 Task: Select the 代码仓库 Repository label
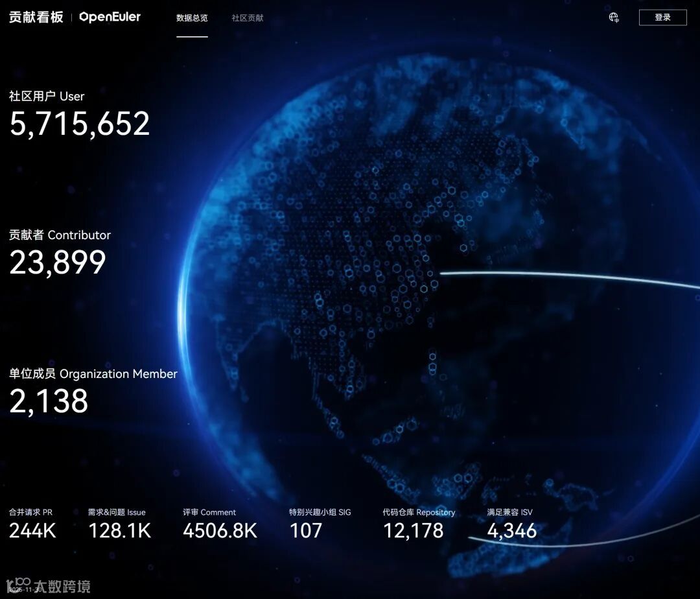pyautogui.click(x=419, y=512)
